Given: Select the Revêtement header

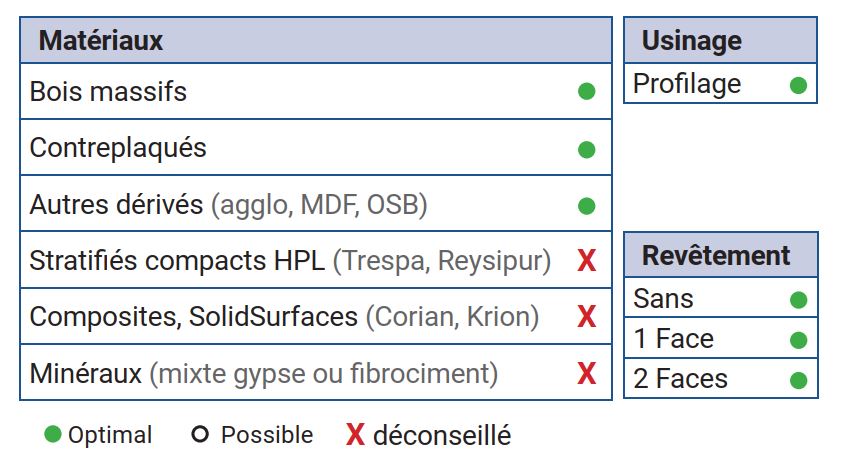Looking at the screenshot, I should [715, 255].
